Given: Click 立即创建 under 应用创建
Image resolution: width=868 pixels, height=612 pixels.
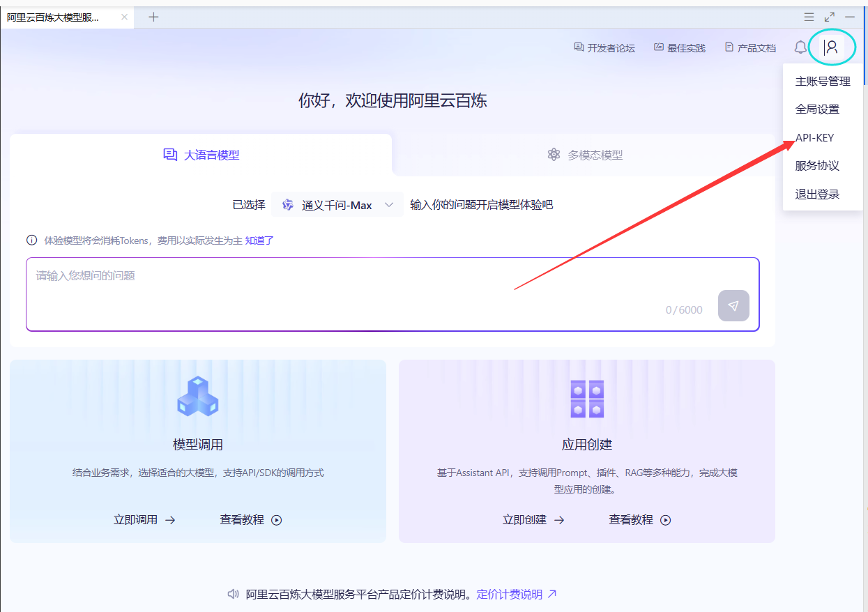Looking at the screenshot, I should pos(533,520).
